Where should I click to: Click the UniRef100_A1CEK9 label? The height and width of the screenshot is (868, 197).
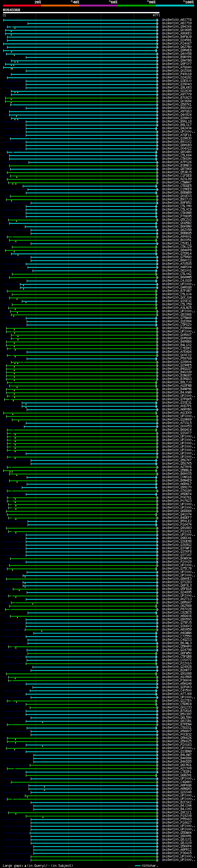[x=177, y=413]
